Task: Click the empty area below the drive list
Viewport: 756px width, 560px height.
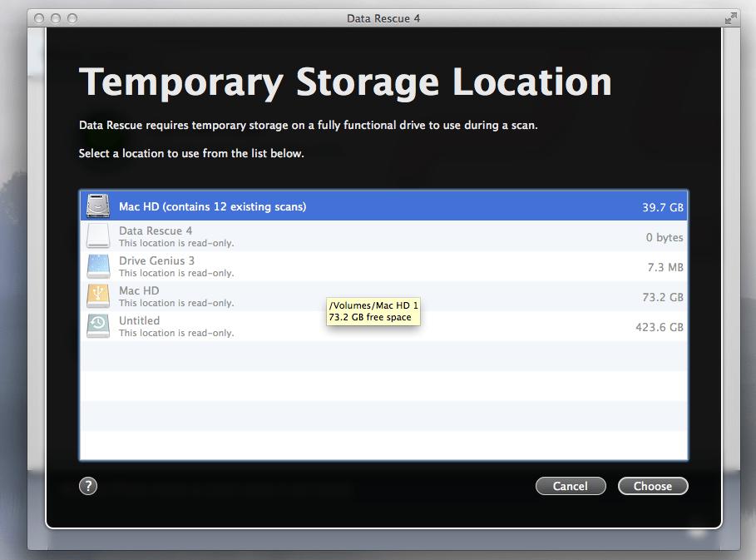Action: [383, 399]
